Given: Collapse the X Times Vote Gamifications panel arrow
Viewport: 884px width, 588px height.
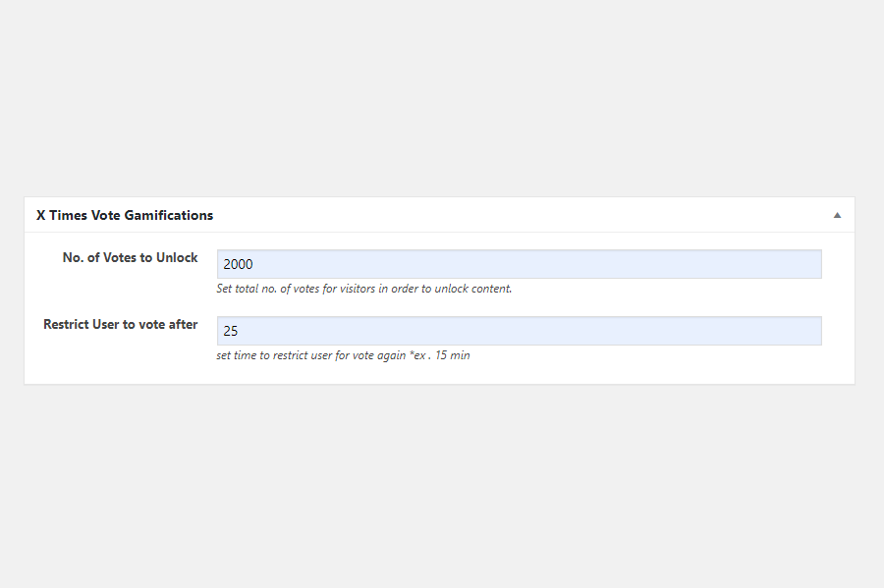Looking at the screenshot, I should tap(837, 215).
